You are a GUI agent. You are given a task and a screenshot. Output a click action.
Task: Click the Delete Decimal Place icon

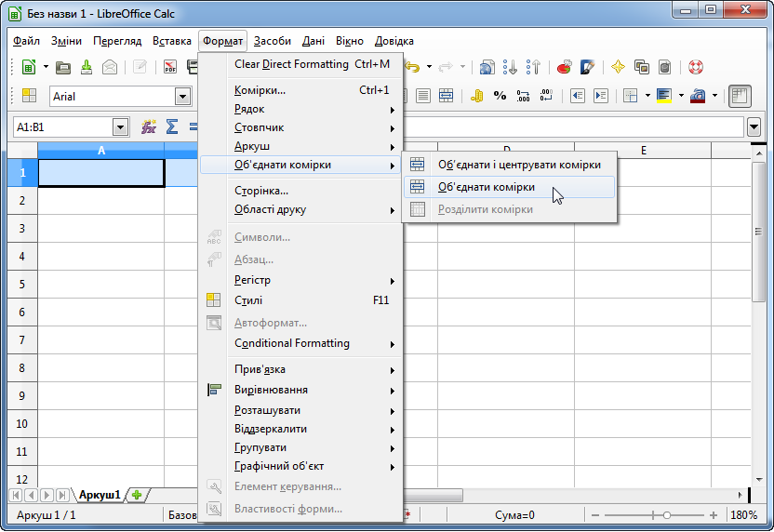pos(546,96)
